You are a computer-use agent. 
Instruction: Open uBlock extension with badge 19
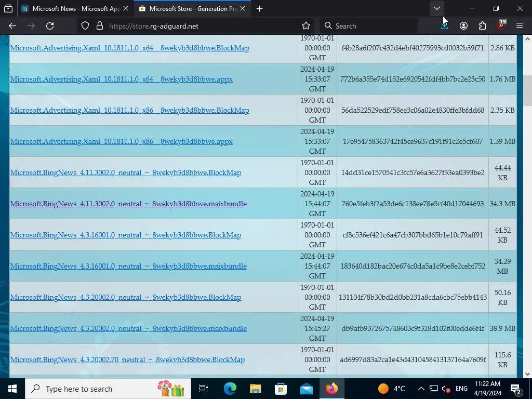(501, 25)
